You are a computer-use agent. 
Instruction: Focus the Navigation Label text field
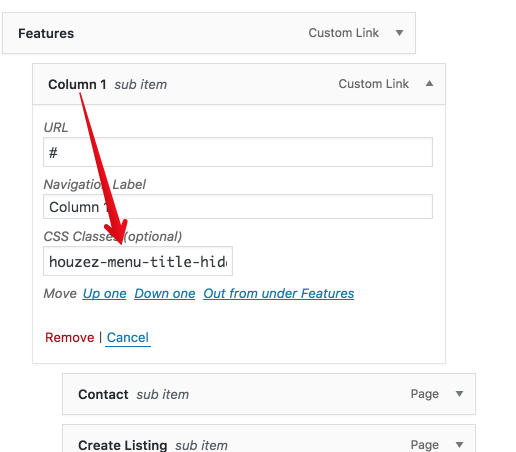(x=238, y=207)
